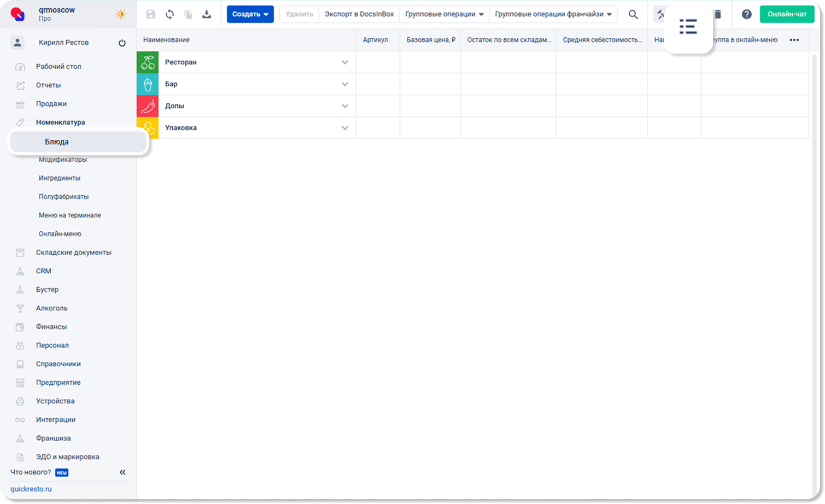The image size is (825, 504).
Task: Open help via question mark icon
Action: point(746,15)
